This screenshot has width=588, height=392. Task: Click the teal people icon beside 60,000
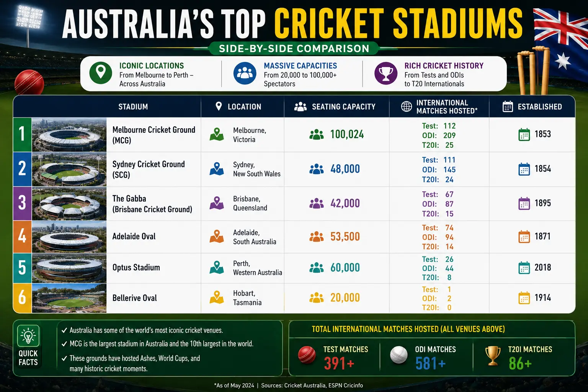317,268
